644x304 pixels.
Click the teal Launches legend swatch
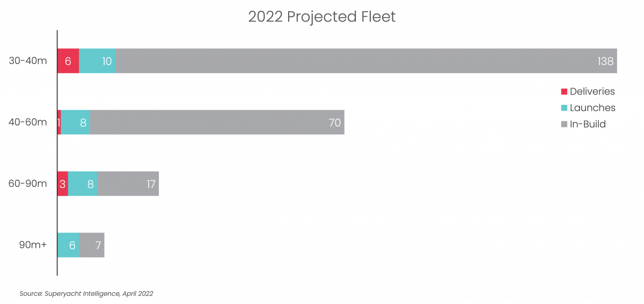point(564,108)
